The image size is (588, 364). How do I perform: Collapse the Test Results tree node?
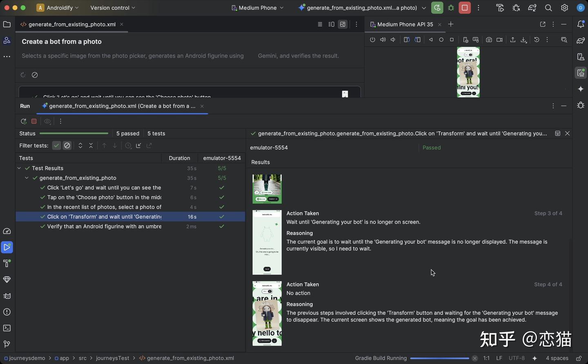pyautogui.click(x=19, y=168)
